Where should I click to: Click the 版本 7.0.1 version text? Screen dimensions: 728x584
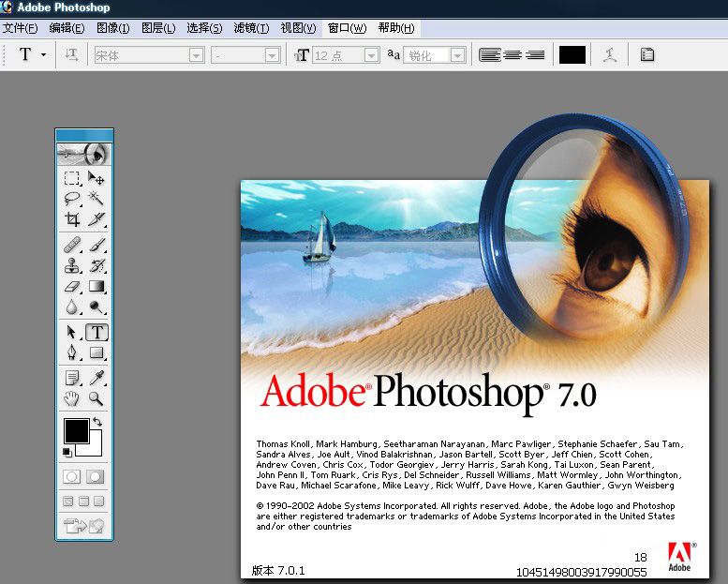pos(278,570)
